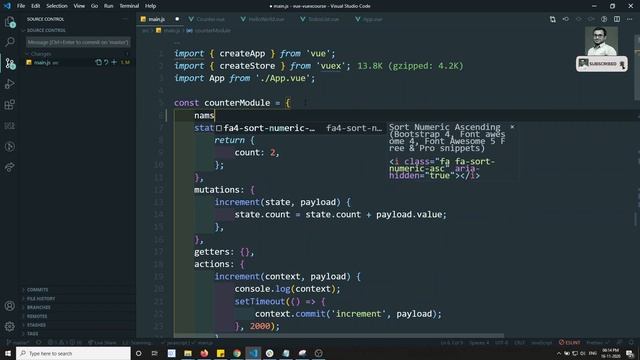The height and width of the screenshot is (360, 640).
Task: Open Source Control panel more actions ellipsis
Action: pos(125,19)
